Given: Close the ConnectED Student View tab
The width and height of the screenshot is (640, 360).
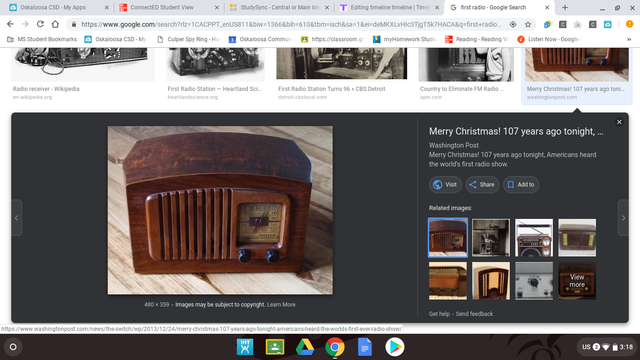Looking at the screenshot, I should point(217,7).
